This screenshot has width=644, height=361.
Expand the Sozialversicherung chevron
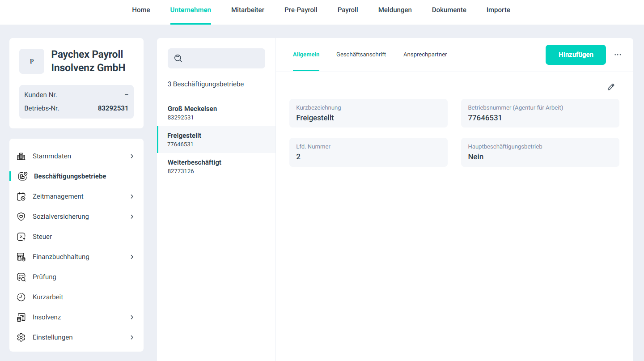[x=132, y=217]
